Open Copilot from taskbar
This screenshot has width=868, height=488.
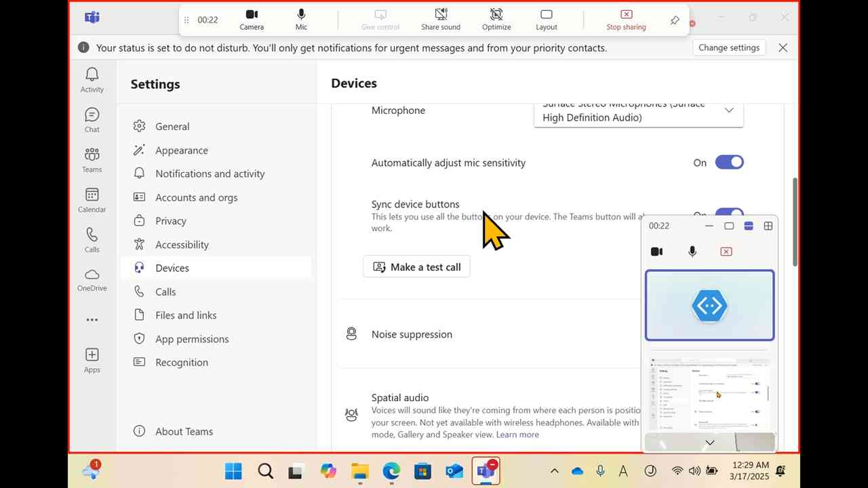[x=328, y=471]
